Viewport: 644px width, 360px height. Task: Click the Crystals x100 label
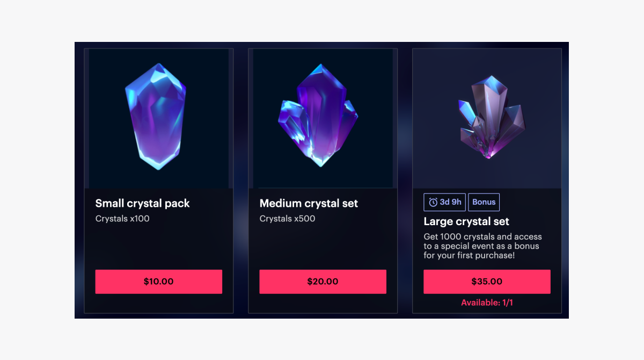(x=122, y=219)
